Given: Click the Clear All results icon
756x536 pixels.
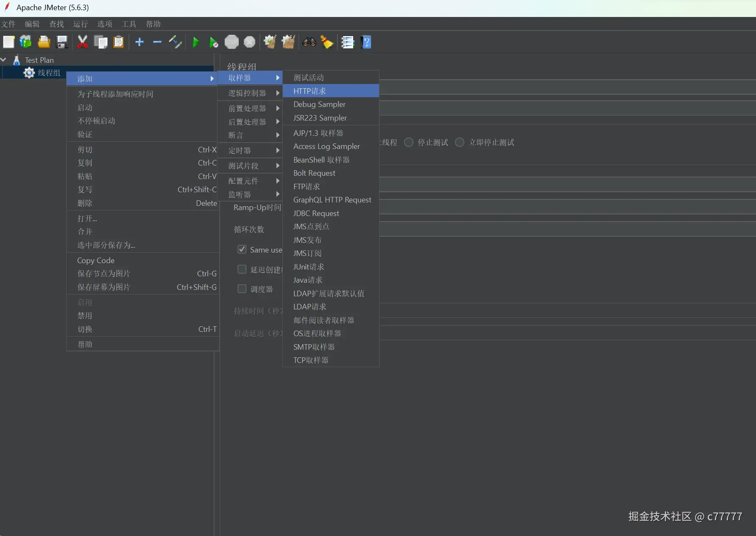Looking at the screenshot, I should [288, 42].
